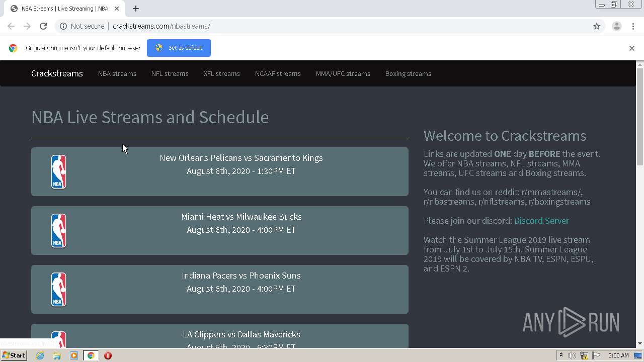Open the Windows Start button
The image size is (644, 362).
pos(14,355)
